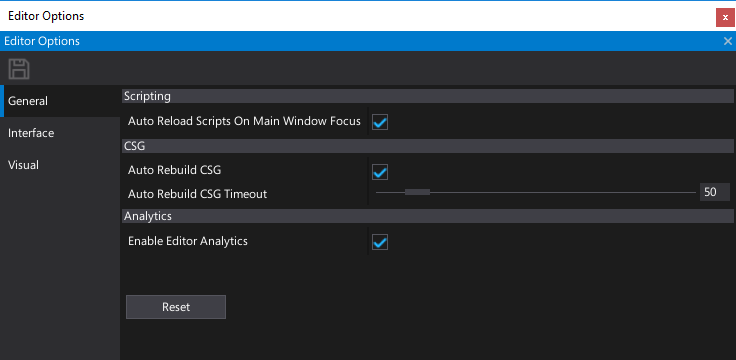Switch to the Interface tab
This screenshot has height=360, width=736.
[60, 133]
